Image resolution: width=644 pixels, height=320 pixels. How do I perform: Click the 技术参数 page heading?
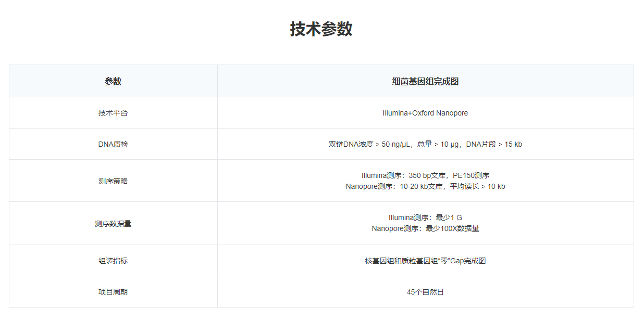[321, 29]
